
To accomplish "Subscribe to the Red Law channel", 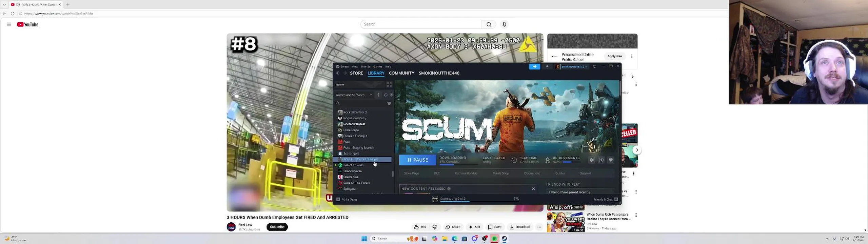I will pyautogui.click(x=277, y=227).
